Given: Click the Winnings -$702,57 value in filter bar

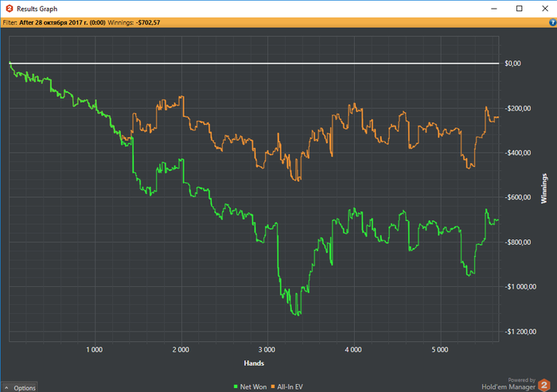Looking at the screenshot, I should point(148,23).
